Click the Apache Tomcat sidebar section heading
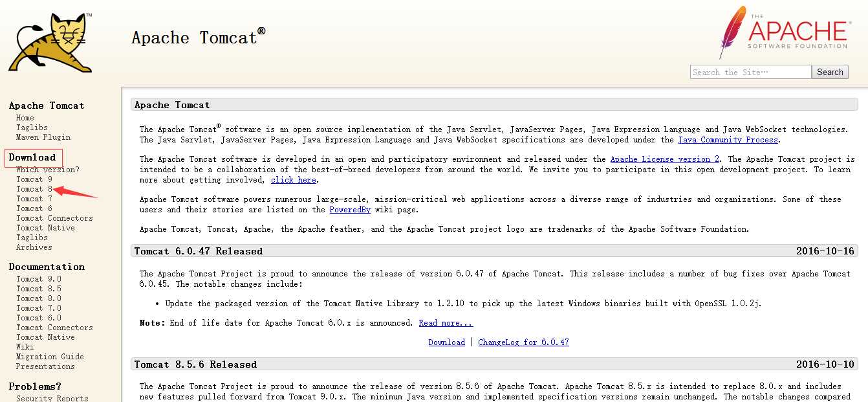Screen dimensions: 868x402 47,106
